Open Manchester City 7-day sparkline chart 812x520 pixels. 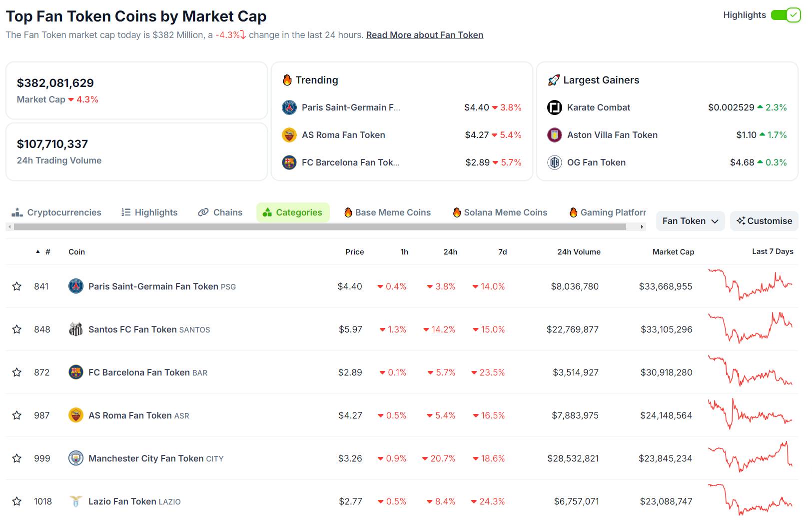pyautogui.click(x=750, y=457)
